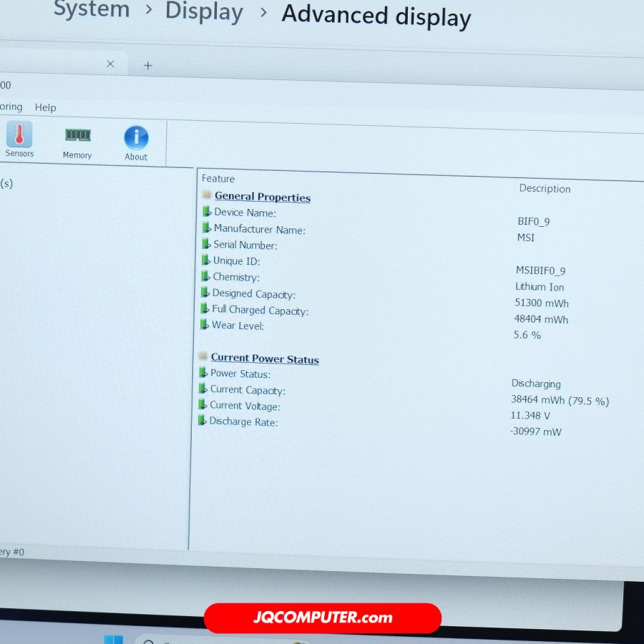644x644 pixels.
Task: Click the battery icon beside Power Status
Action: click(203, 373)
